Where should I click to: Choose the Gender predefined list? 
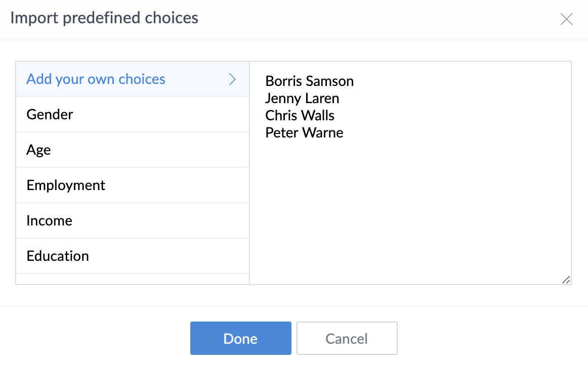point(50,115)
